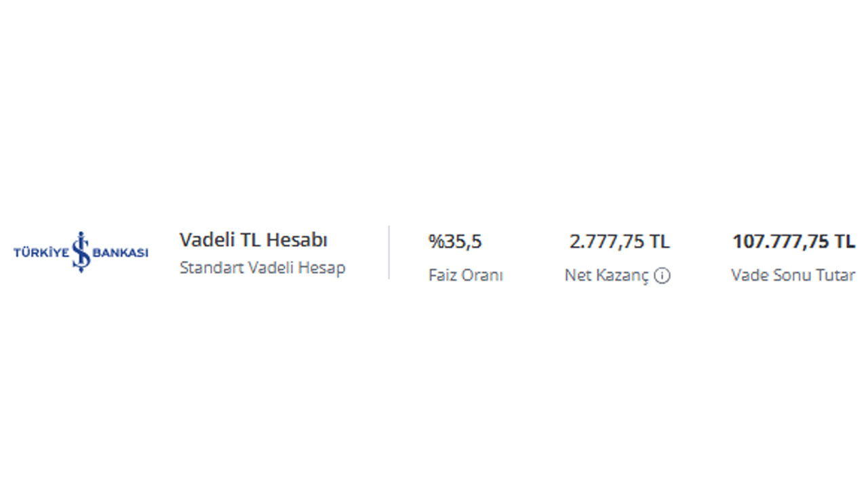Click the Faiz Oranı label
This screenshot has width=868, height=488.
tap(466, 275)
